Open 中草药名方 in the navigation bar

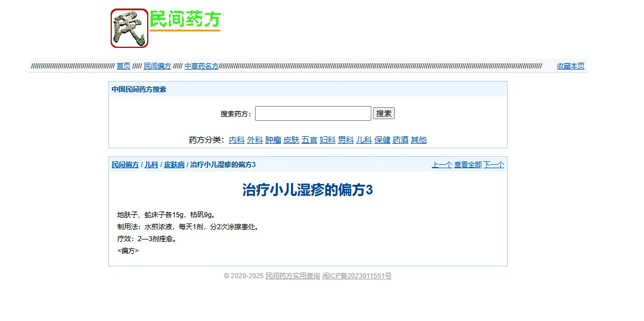point(201,66)
